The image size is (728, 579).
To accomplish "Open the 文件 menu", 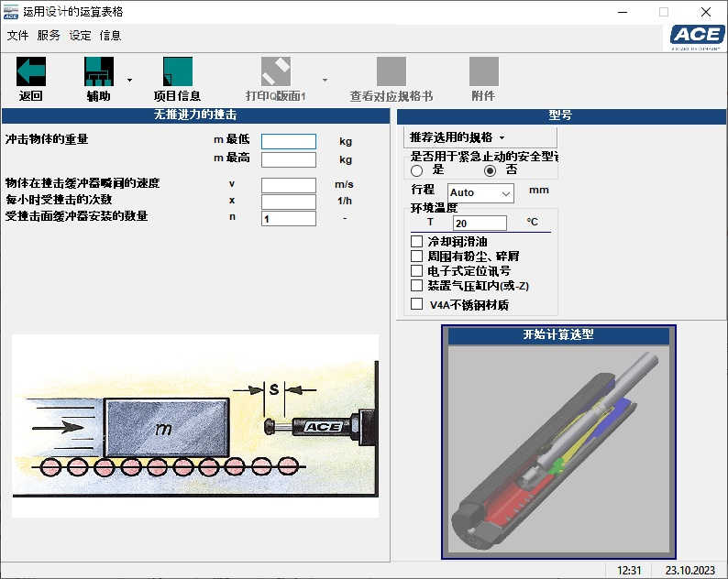I will click(17, 36).
